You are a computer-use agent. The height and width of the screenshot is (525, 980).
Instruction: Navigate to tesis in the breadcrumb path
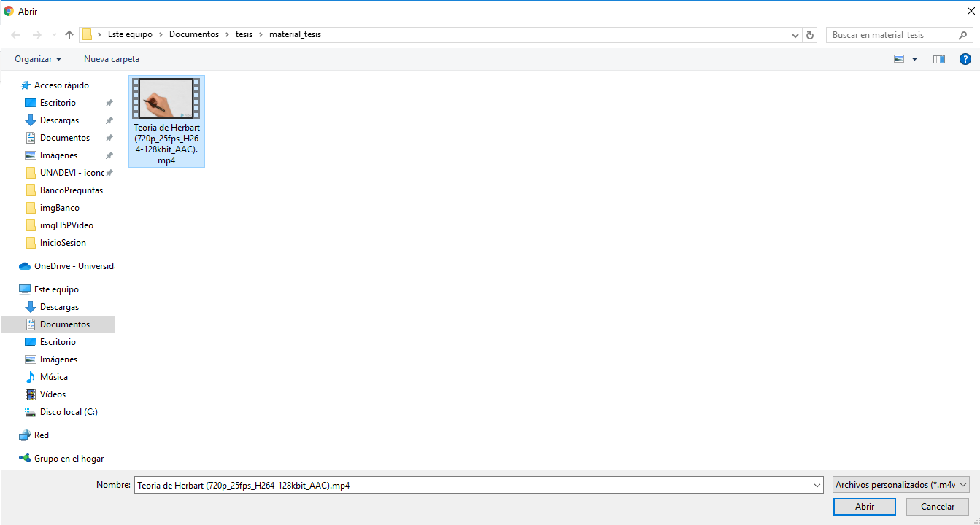coord(244,34)
